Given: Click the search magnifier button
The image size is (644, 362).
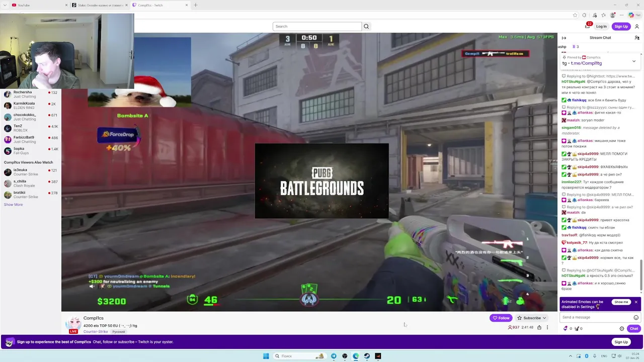Looking at the screenshot, I should (366, 26).
